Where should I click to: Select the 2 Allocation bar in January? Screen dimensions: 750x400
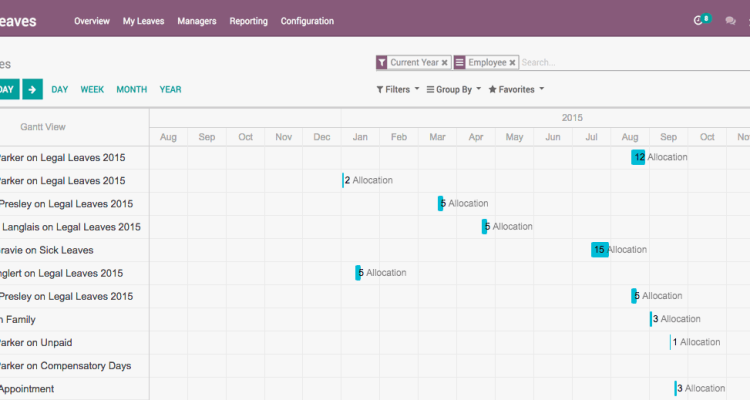[x=343, y=180]
